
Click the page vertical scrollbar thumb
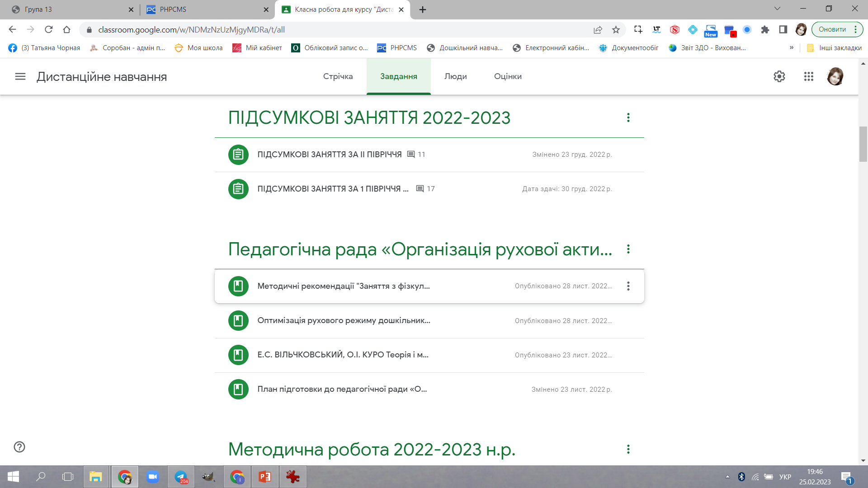(863, 144)
